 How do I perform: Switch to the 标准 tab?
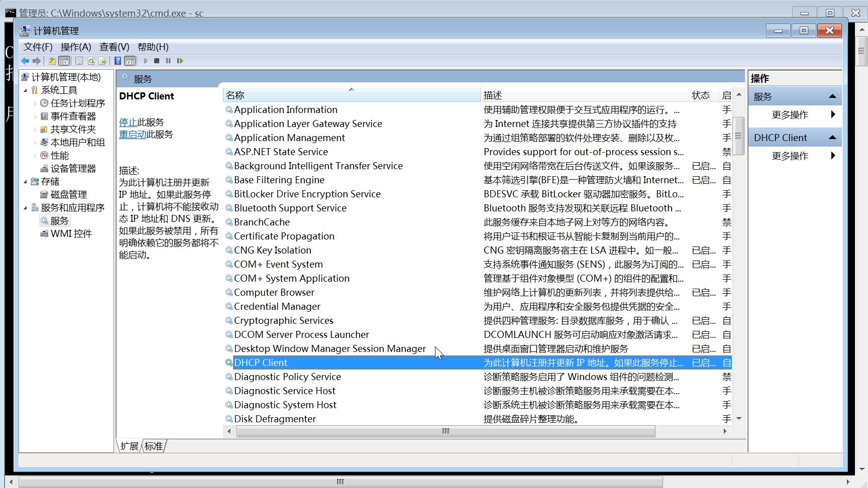[154, 446]
